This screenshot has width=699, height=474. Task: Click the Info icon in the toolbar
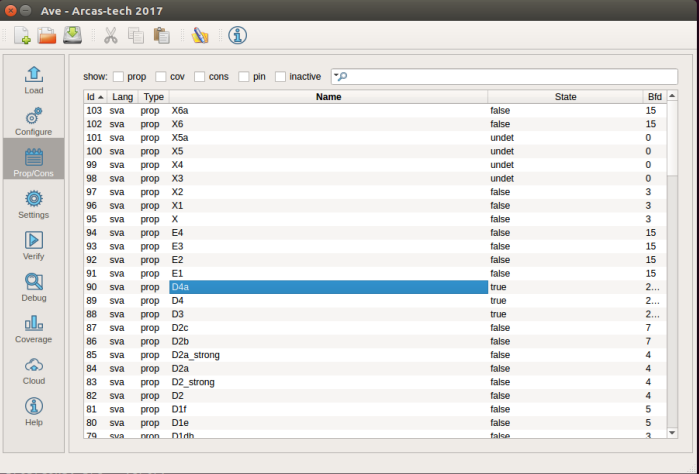point(238,35)
